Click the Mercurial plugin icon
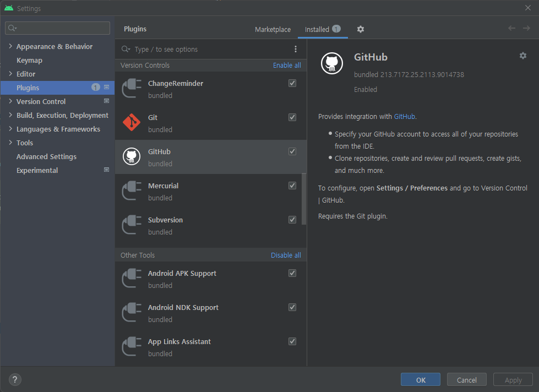Screen dimensions: 539x392 tap(132, 191)
